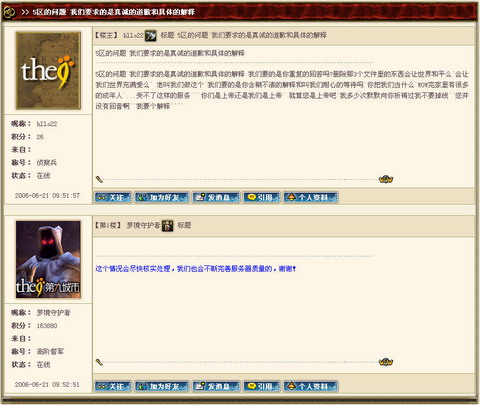Click WoW badge icon in hllc22's post
The width and height of the screenshot is (480, 405).
click(x=386, y=179)
